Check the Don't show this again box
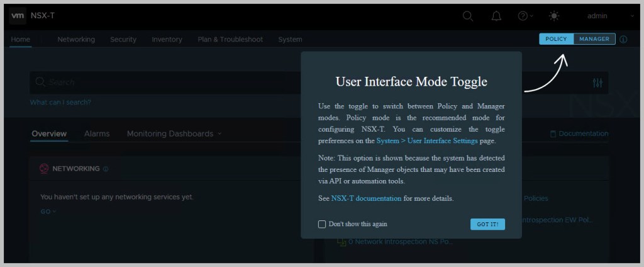 pos(322,224)
